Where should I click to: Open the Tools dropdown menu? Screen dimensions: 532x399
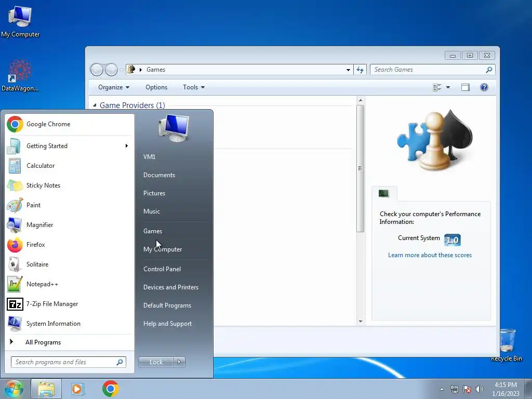[194, 87]
